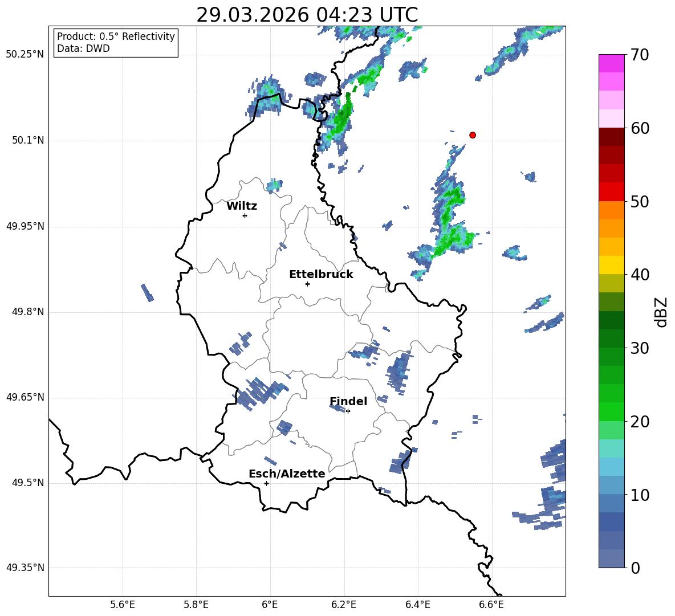This screenshot has height=616, width=675.
Task: Click the 29.03.2026 04:23 UTC title
Action: coord(307,15)
